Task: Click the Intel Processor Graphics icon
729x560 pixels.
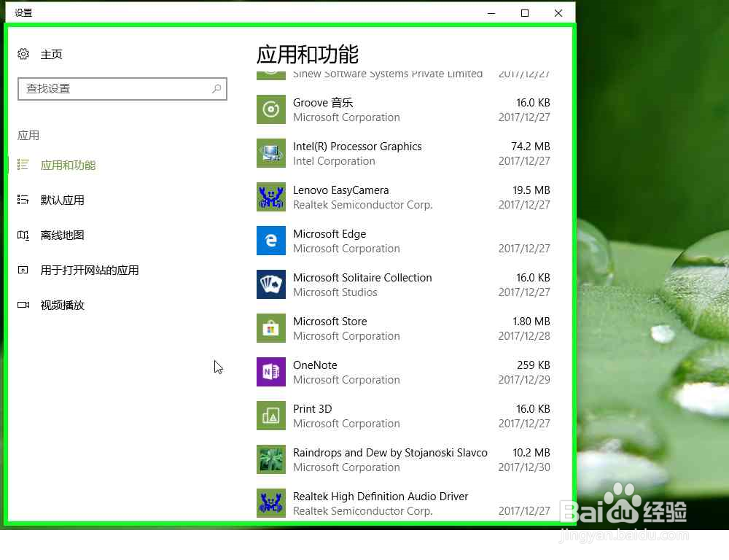Action: click(271, 153)
